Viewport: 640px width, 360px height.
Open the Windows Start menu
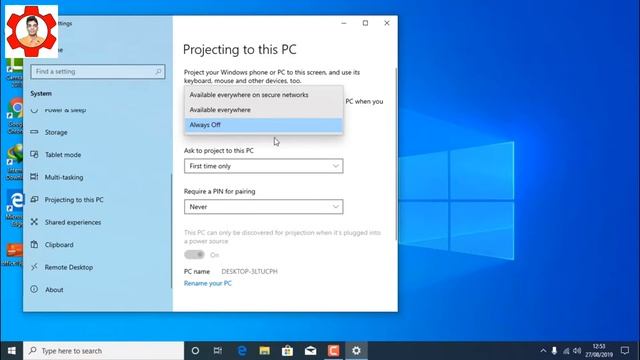pyautogui.click(x=11, y=351)
